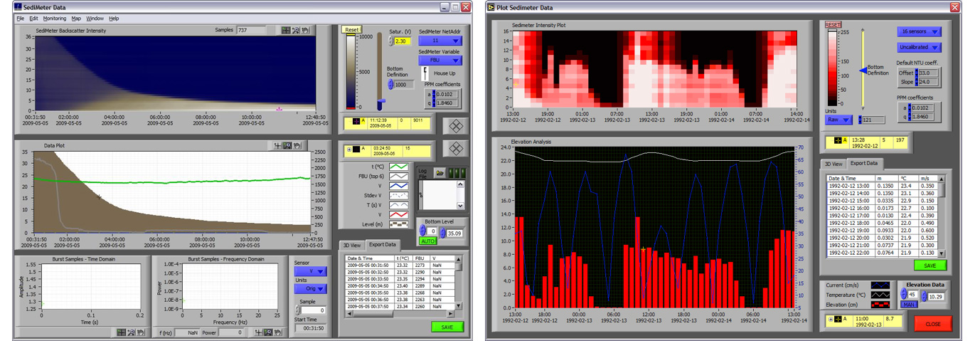Image resolution: width=980 pixels, height=341 pixels.
Task: Open the 16 sensors dropdown
Action: 918,32
